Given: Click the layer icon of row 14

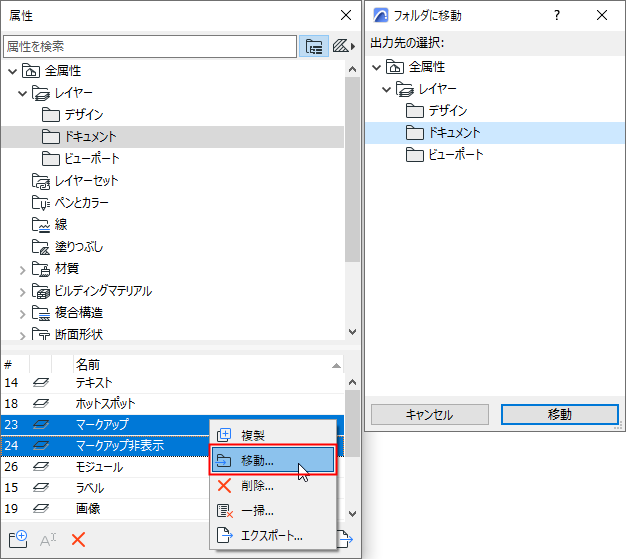Looking at the screenshot, I should pyautogui.click(x=41, y=383).
